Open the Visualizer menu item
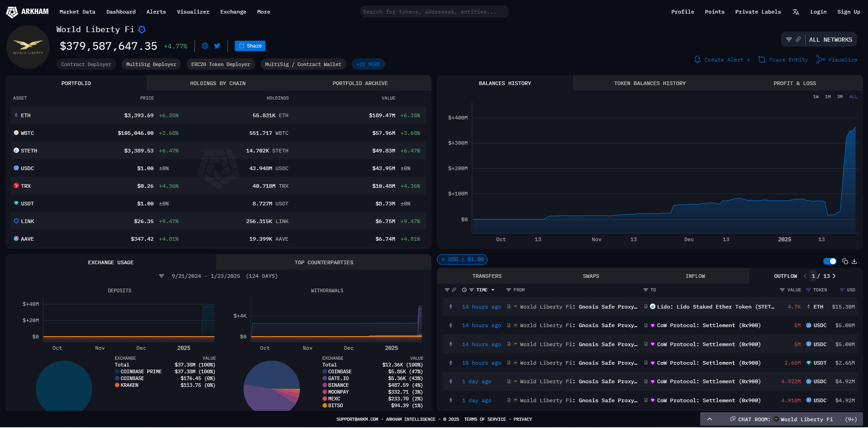868x428 pixels. [193, 12]
